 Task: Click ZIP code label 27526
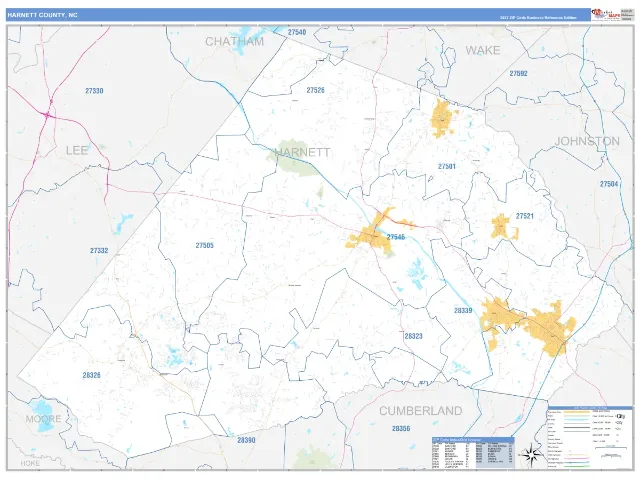pyautogui.click(x=316, y=90)
